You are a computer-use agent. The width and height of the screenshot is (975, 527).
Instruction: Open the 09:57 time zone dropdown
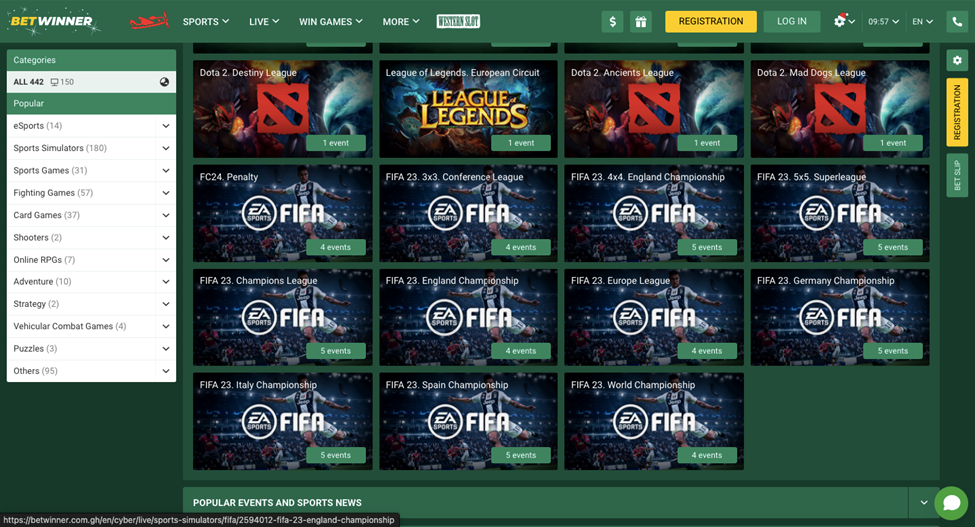[883, 22]
